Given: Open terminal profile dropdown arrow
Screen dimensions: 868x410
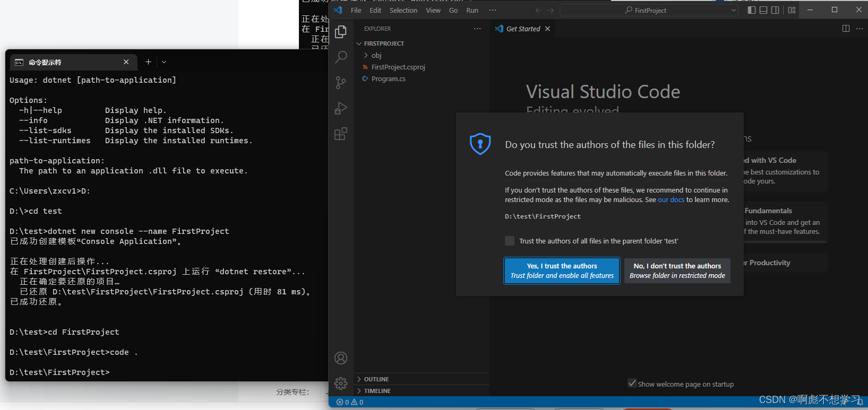Looking at the screenshot, I should click(x=164, y=62).
